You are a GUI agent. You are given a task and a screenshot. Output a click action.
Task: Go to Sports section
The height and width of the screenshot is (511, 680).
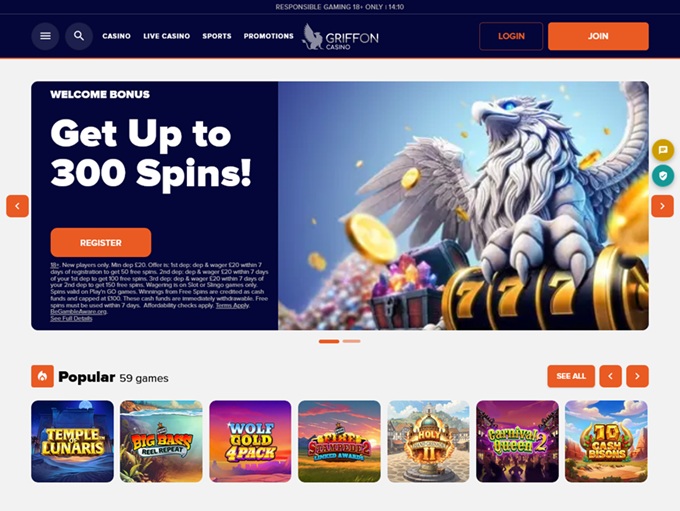pyautogui.click(x=217, y=36)
